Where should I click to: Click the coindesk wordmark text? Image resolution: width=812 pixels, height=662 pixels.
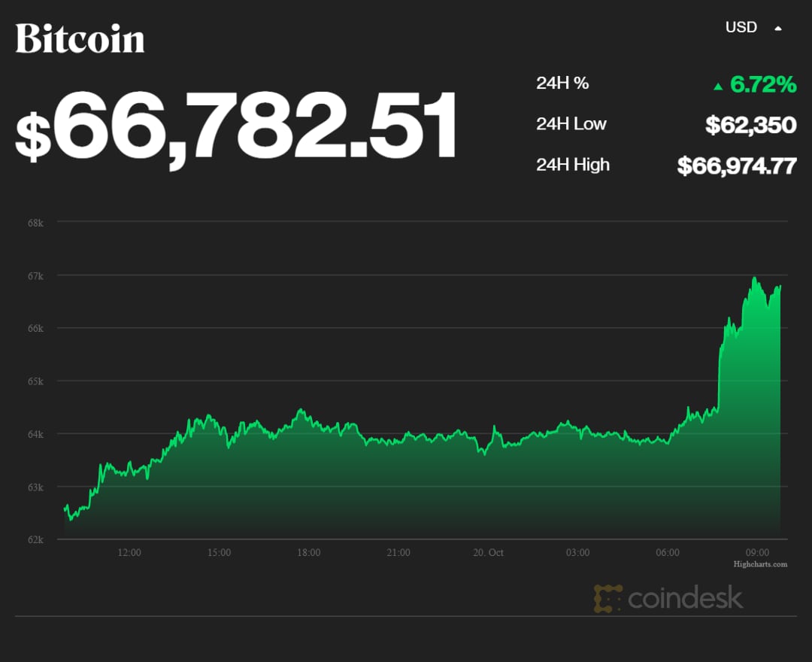[685, 599]
